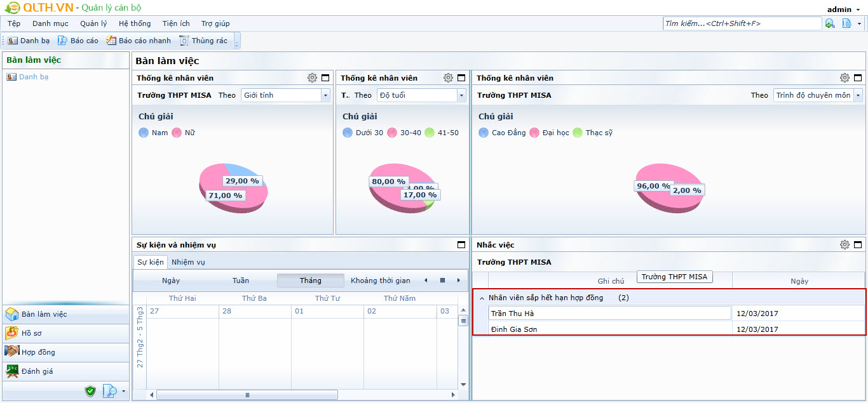Click the Báo cáo nhanh toolbar icon
The image size is (868, 403).
pyautogui.click(x=139, y=41)
